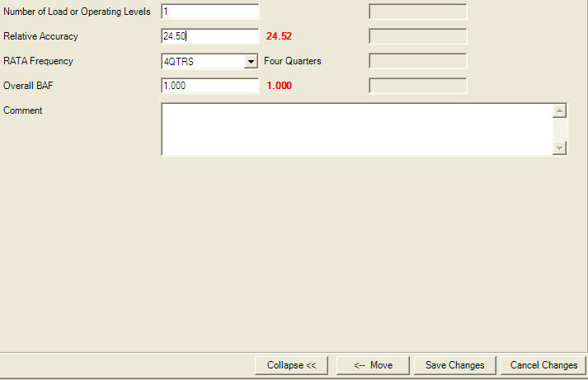Click the Cancel Changes button
The width and height of the screenshot is (588, 380).
(x=543, y=365)
